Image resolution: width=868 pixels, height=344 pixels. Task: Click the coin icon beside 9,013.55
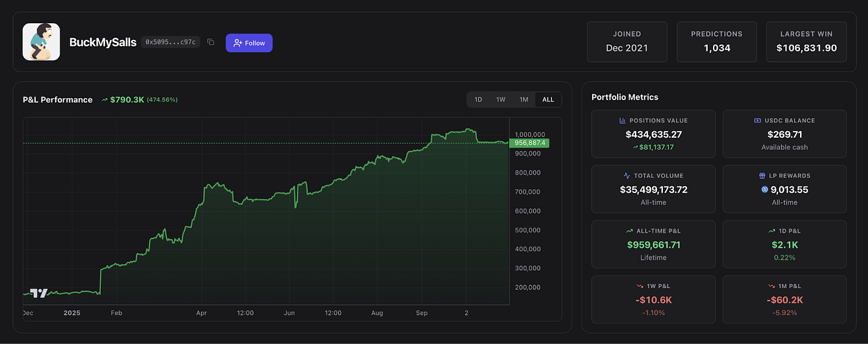(765, 190)
